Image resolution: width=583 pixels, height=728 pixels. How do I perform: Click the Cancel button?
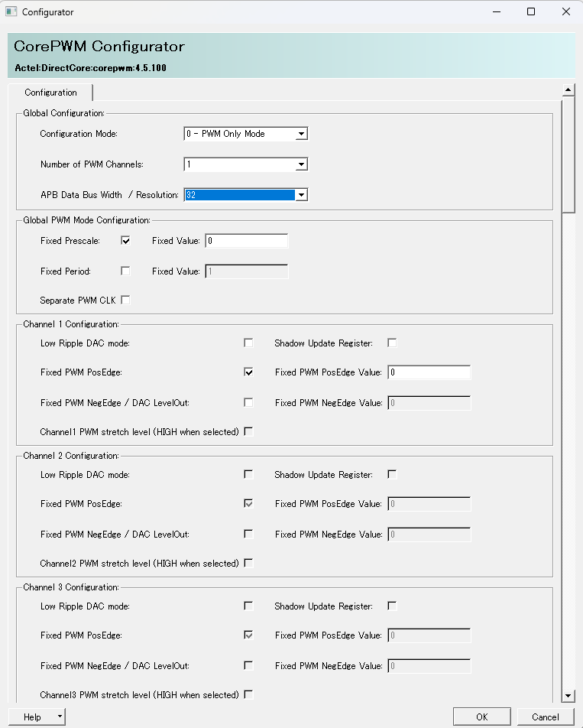coord(545,717)
